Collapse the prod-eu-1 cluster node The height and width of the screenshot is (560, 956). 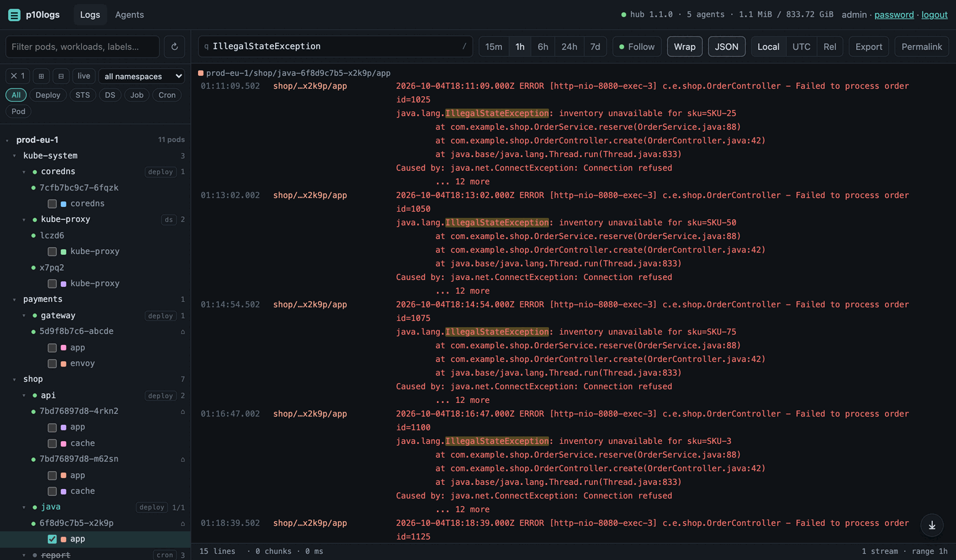[8, 140]
